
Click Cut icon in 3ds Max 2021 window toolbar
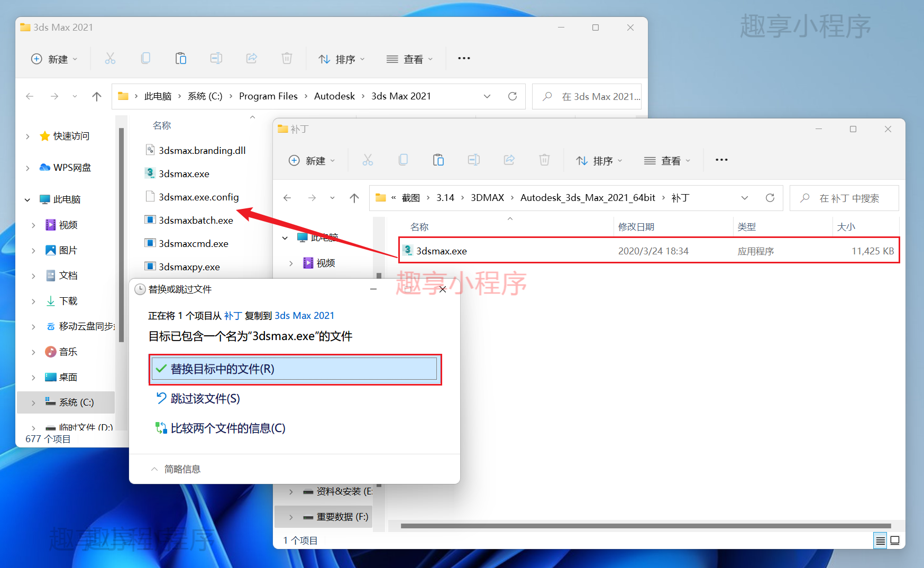110,59
